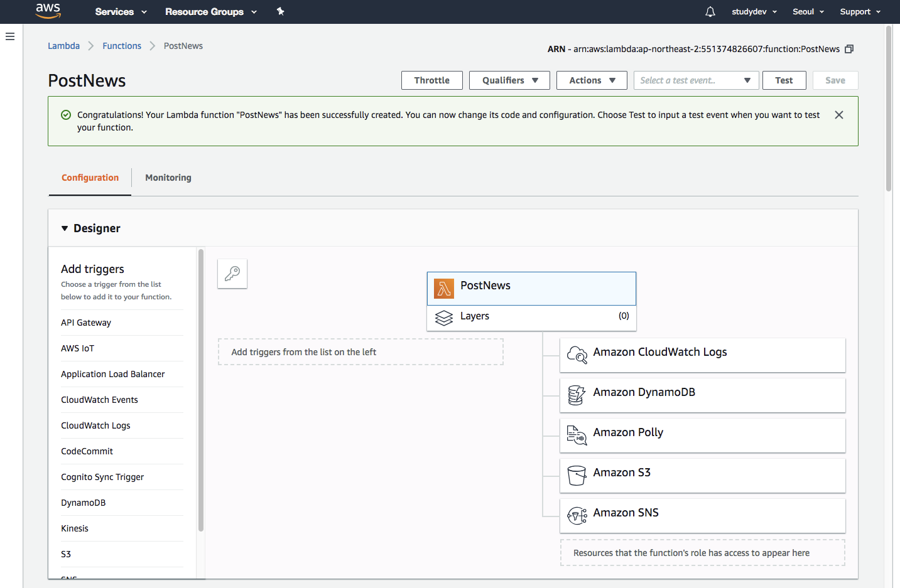
Task: Click 'Resources that the function's role' placeholder
Action: pyautogui.click(x=702, y=553)
